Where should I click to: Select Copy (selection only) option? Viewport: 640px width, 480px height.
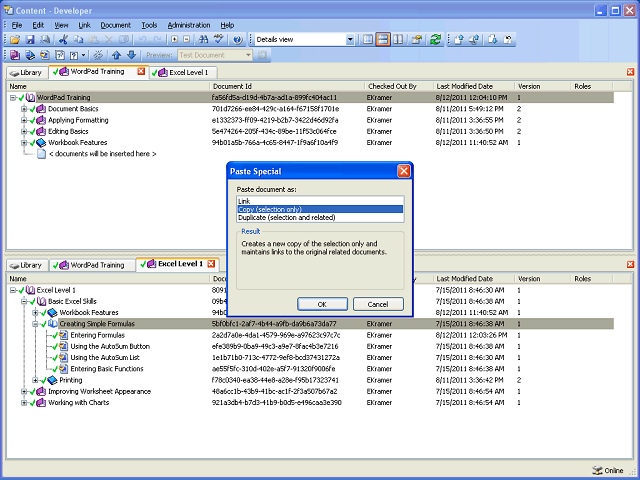(320, 209)
